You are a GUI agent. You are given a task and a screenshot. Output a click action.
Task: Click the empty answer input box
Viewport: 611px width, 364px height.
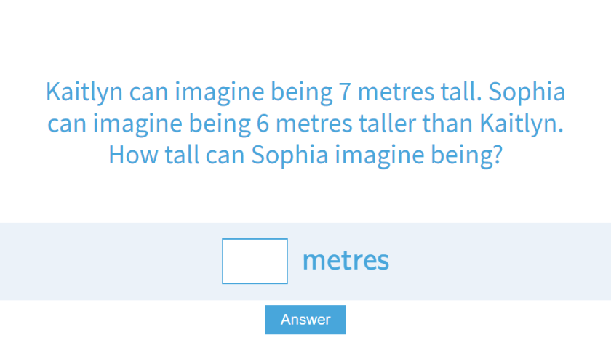[x=255, y=261]
